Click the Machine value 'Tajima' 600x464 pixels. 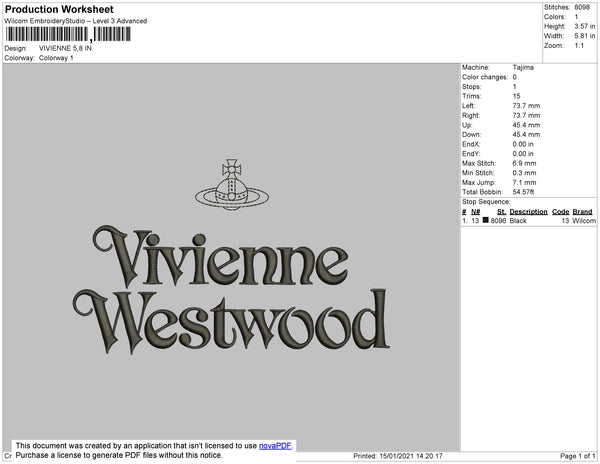[523, 67]
